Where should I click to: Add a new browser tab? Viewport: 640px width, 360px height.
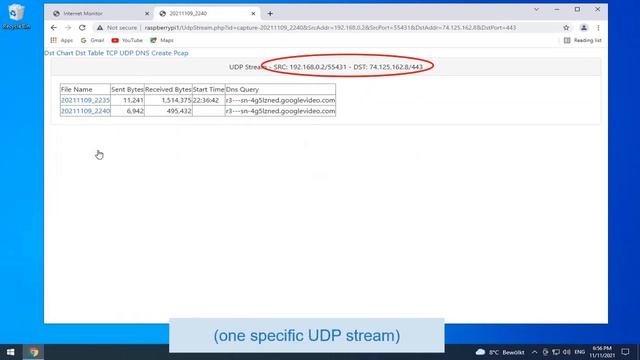click(270, 13)
